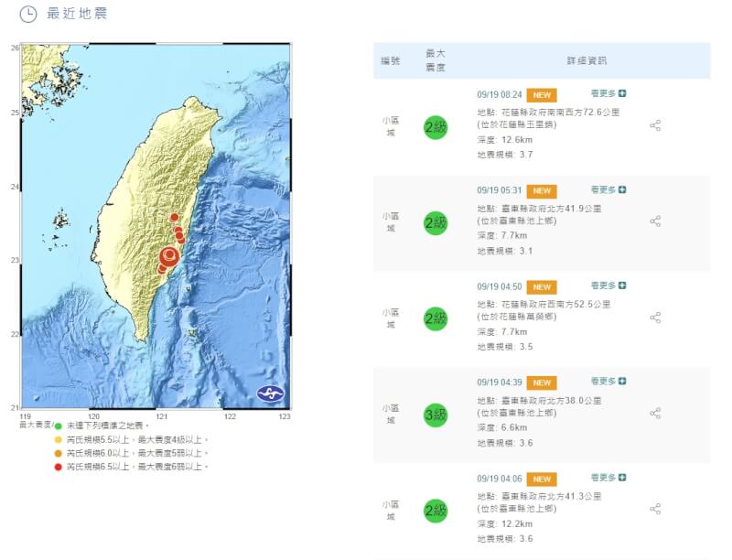Click depth value 12.2km
Screen dimensions: 732x560
(517, 523)
